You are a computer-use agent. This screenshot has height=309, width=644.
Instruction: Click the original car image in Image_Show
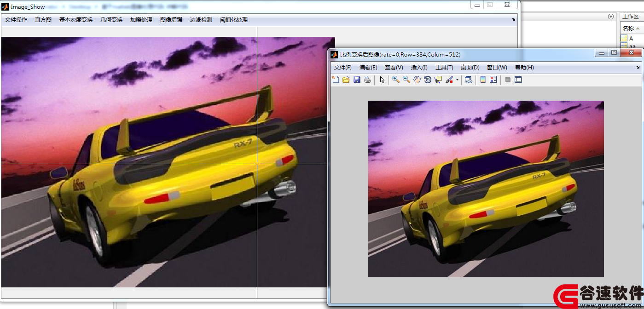click(168, 162)
